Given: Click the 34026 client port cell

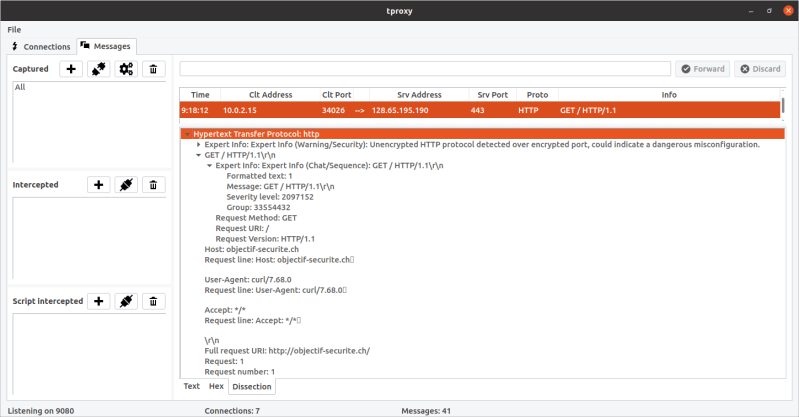Looking at the screenshot, I should tap(333, 110).
